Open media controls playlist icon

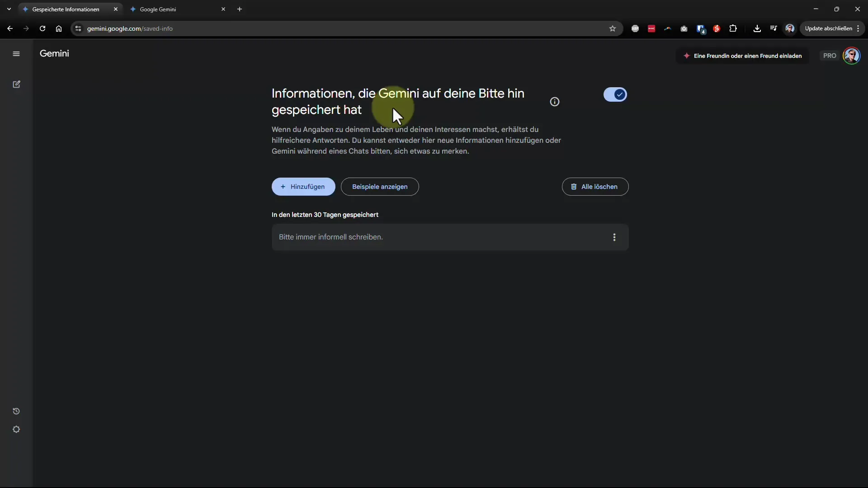(x=774, y=28)
